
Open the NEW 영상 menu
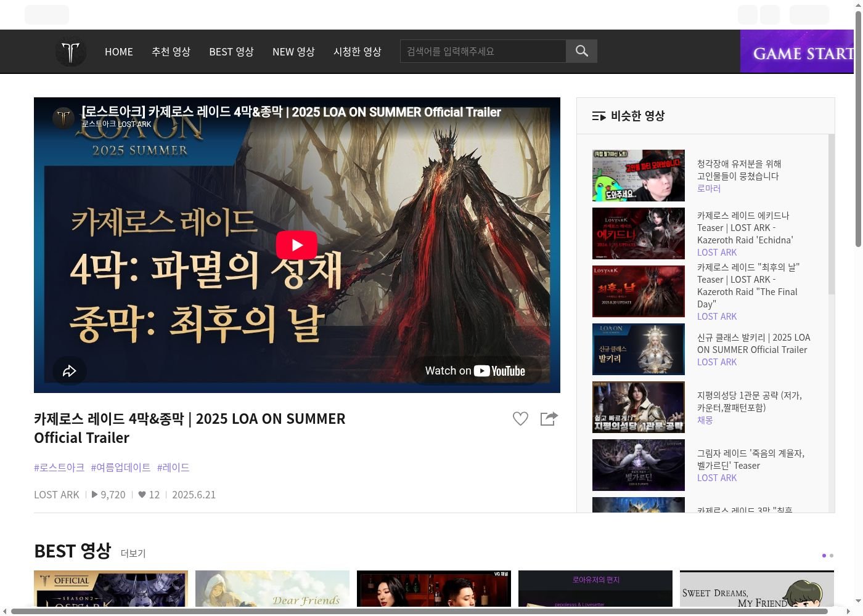click(x=293, y=52)
